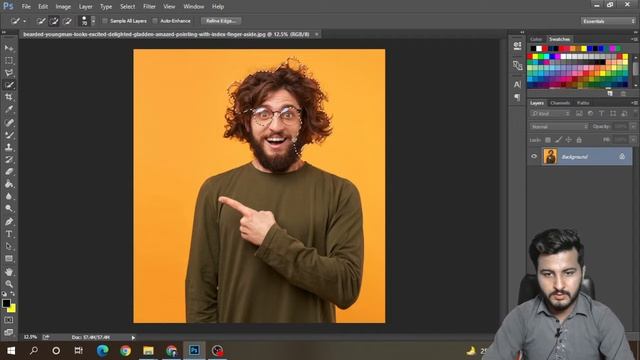Switch to the Paths tab
Screen dimensions: 640x360
[x=583, y=103]
